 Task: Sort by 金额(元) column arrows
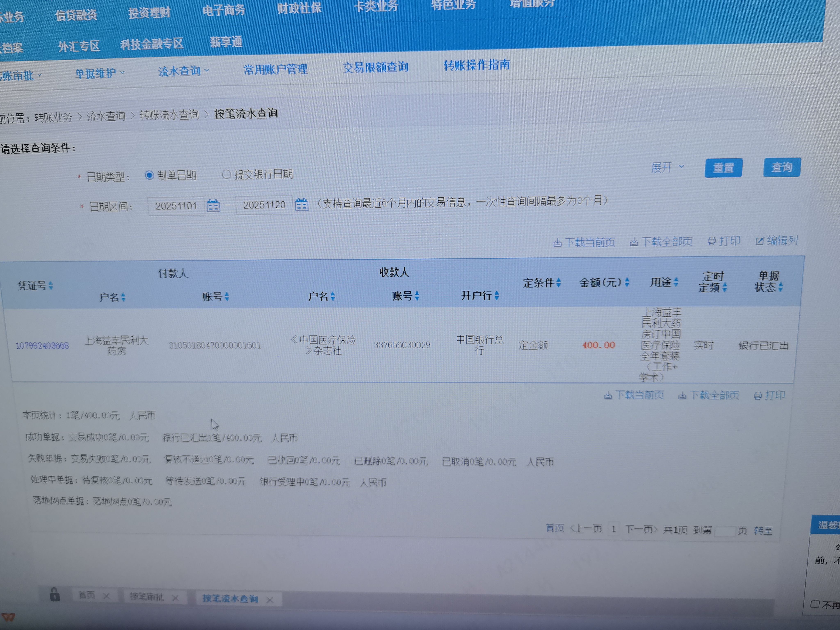[x=627, y=282]
